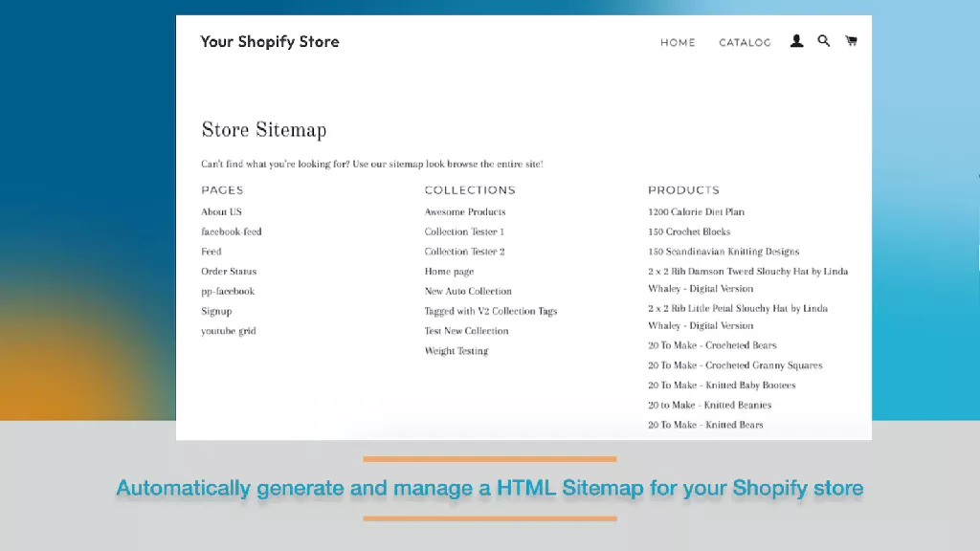
Task: Open the youtube grid page
Action: (227, 330)
